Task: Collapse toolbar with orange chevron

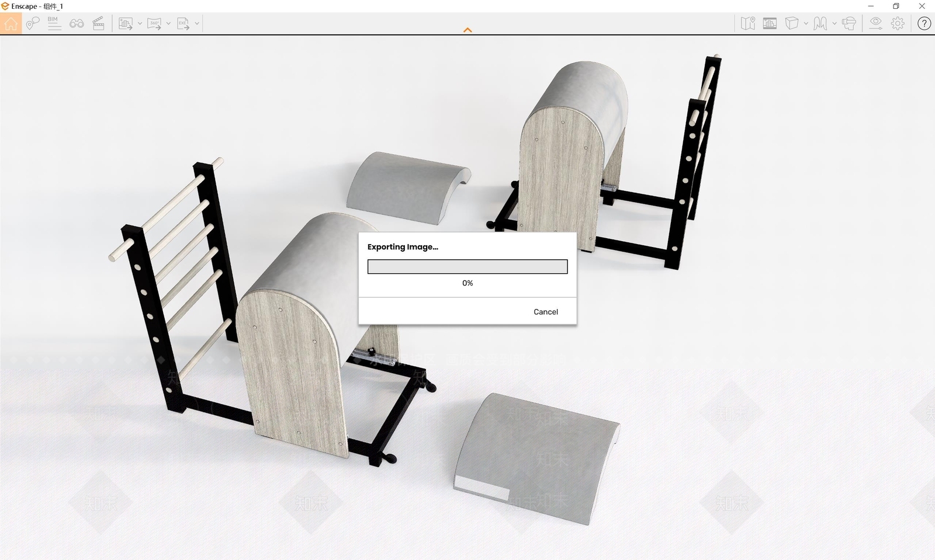Action: point(467,30)
